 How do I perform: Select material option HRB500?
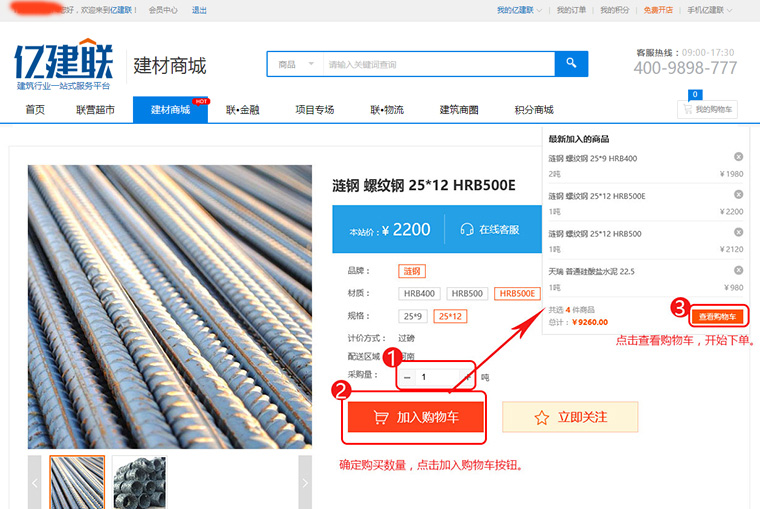(x=466, y=294)
